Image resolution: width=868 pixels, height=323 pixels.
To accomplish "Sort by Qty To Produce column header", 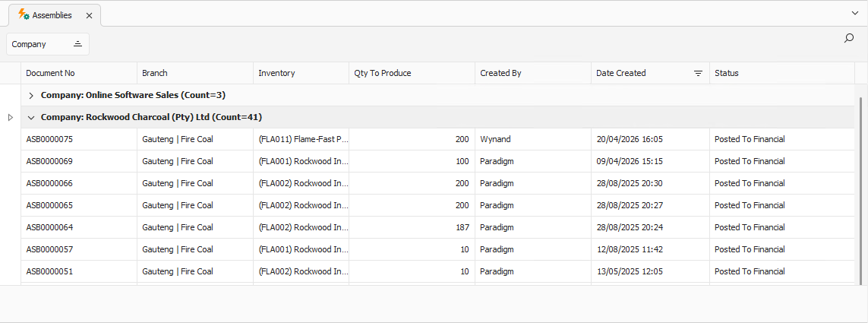I will point(412,73).
